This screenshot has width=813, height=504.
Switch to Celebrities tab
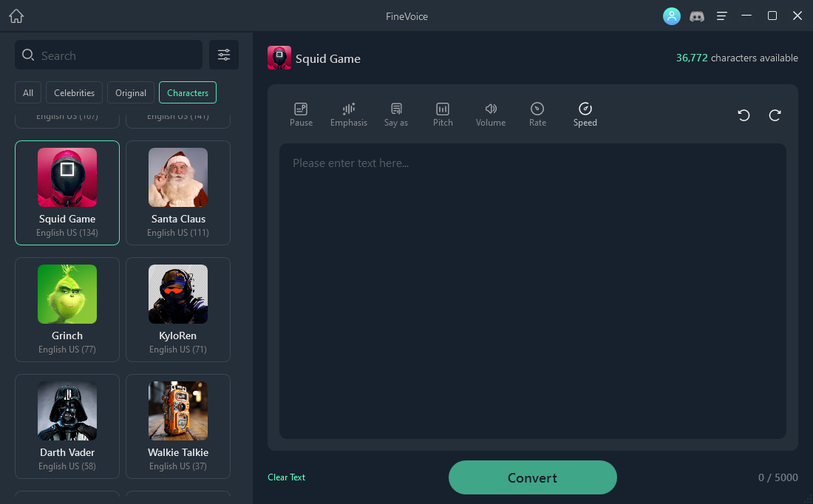[74, 93]
